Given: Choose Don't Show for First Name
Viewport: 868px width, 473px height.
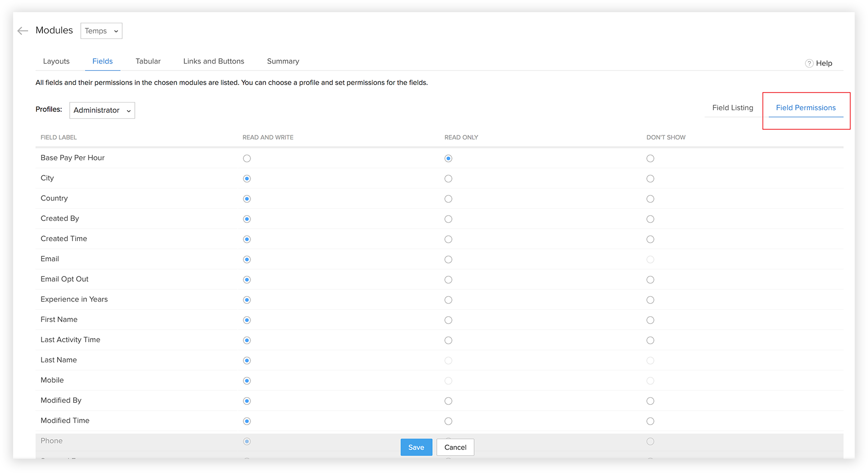Looking at the screenshot, I should [x=650, y=320].
